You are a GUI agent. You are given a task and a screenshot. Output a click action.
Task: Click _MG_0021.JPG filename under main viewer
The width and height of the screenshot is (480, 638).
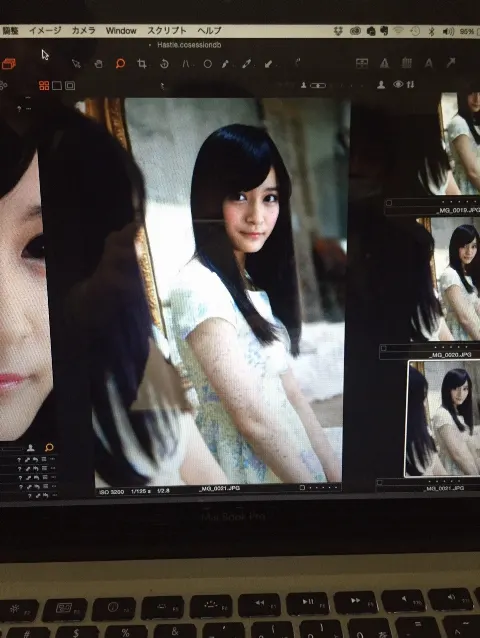pos(219,488)
